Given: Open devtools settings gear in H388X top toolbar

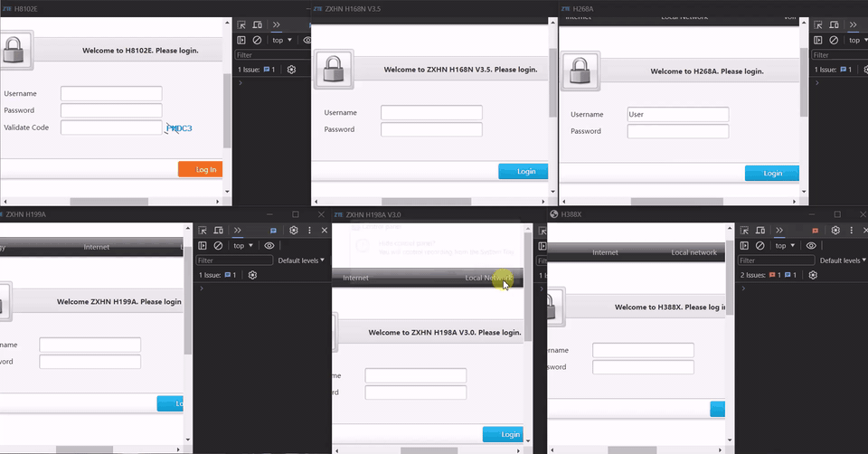Looking at the screenshot, I should (x=835, y=231).
